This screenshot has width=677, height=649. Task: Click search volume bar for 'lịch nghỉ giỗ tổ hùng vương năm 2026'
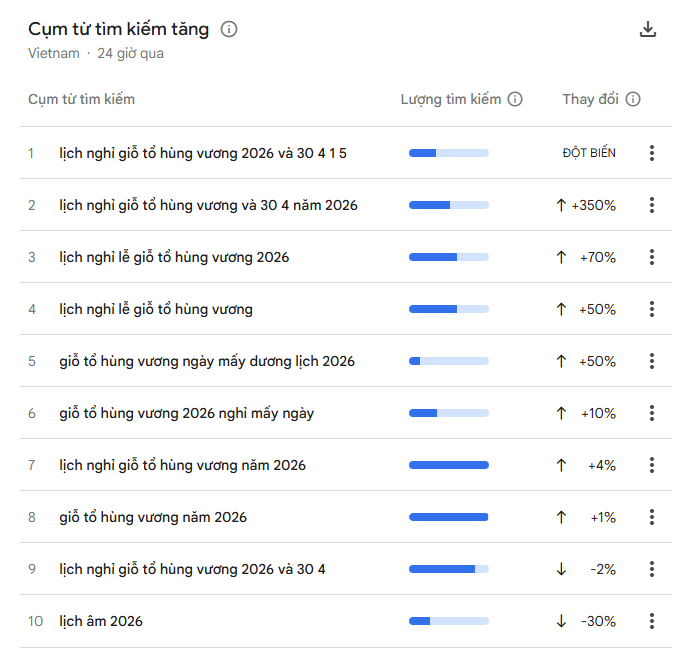coord(448,465)
